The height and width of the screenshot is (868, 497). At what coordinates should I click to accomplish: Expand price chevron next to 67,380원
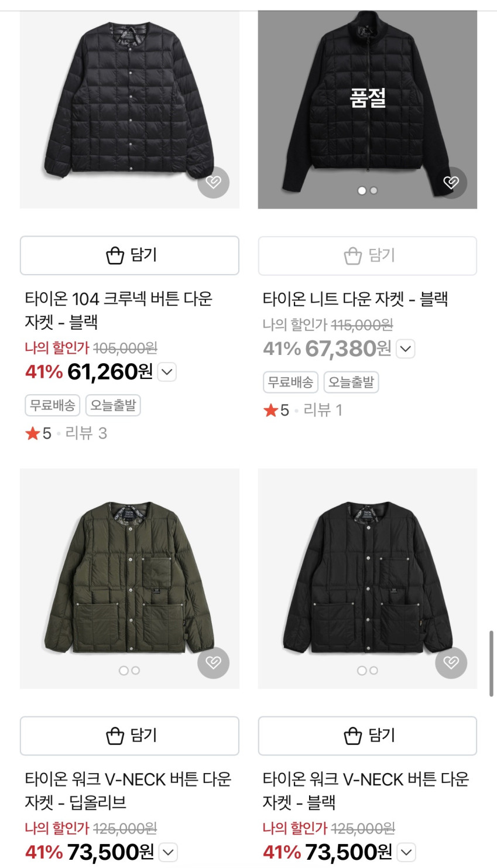[406, 349]
